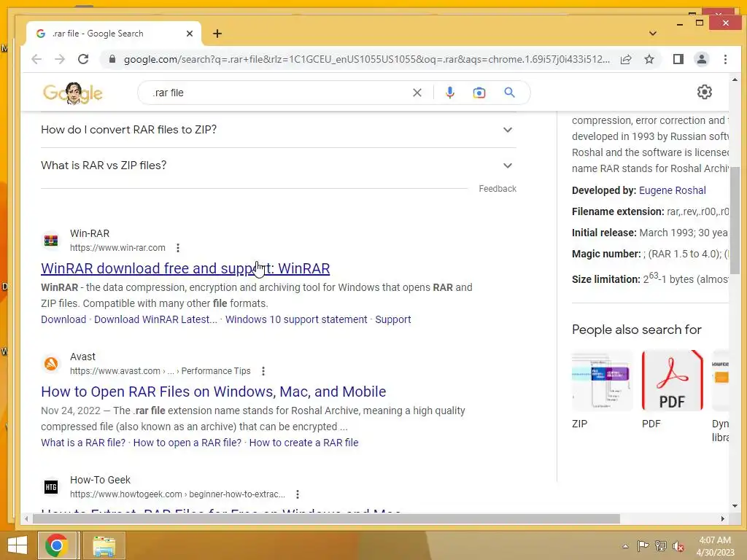Screen dimensions: 747x560
Task: Open the more options dots beside howtogeek.com result
Action: point(298,494)
